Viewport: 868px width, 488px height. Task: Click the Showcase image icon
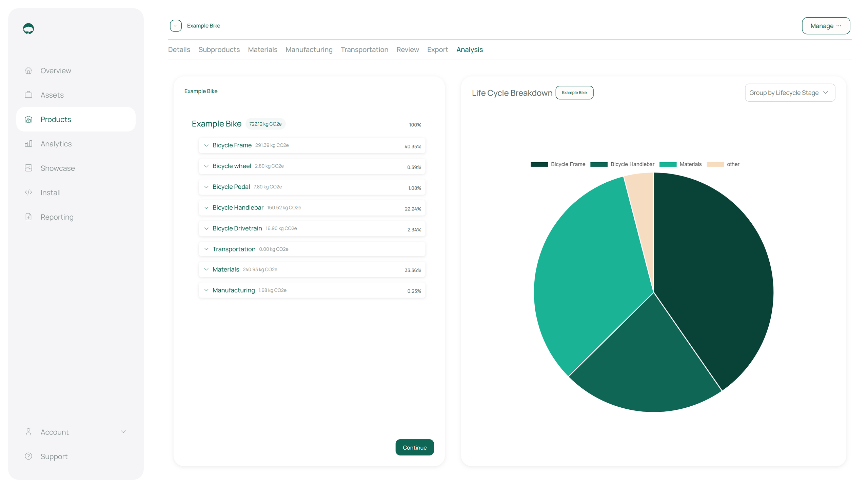[x=28, y=168]
